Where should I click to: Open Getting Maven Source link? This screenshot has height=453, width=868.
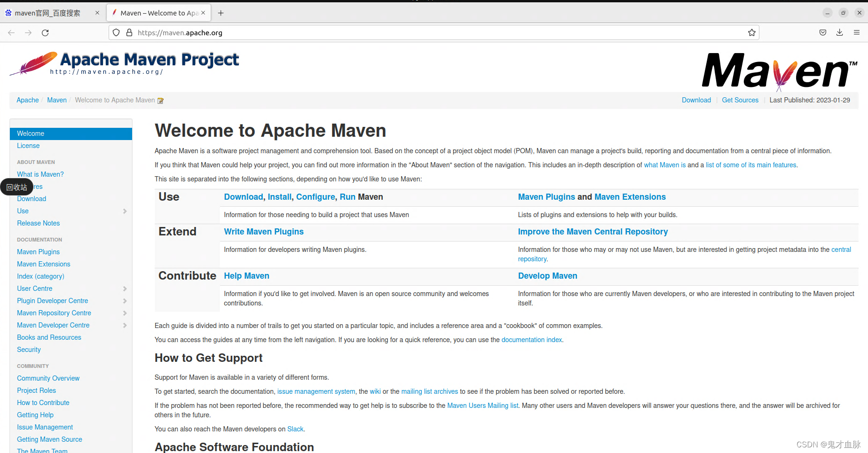pos(50,439)
